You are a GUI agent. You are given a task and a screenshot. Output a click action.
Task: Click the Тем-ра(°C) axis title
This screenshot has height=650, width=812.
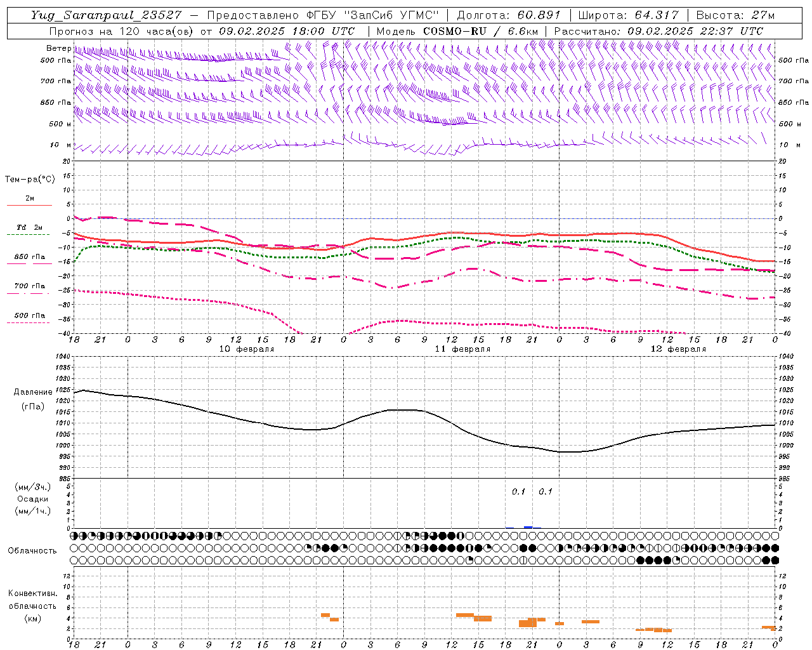[30, 180]
